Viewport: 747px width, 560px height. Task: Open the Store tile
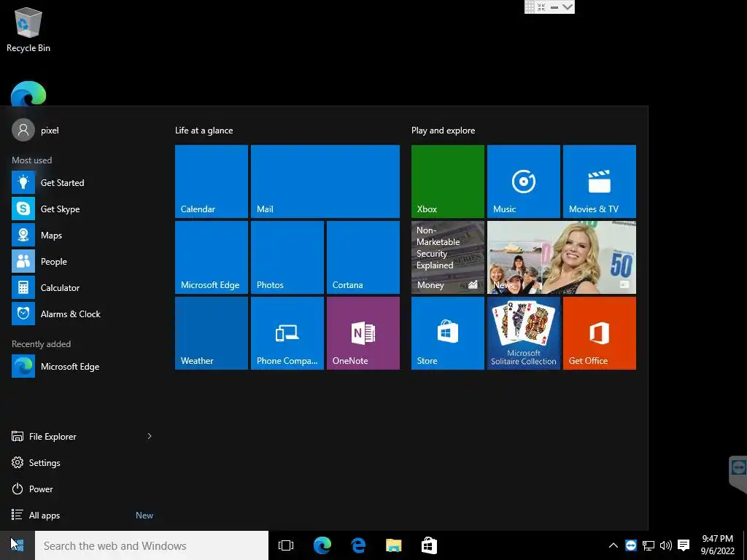click(x=448, y=333)
